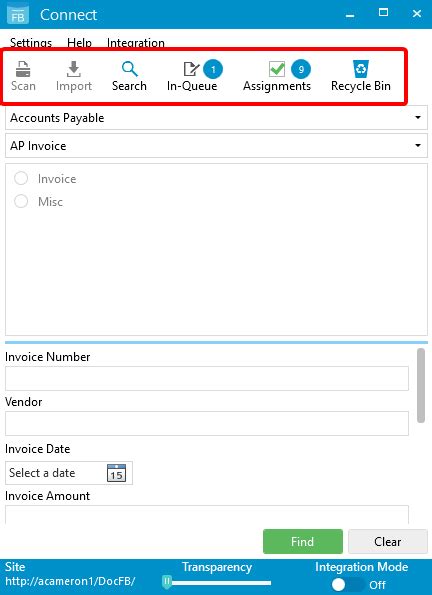Select the Misc radio button
This screenshot has width=432, height=595.
(x=21, y=201)
